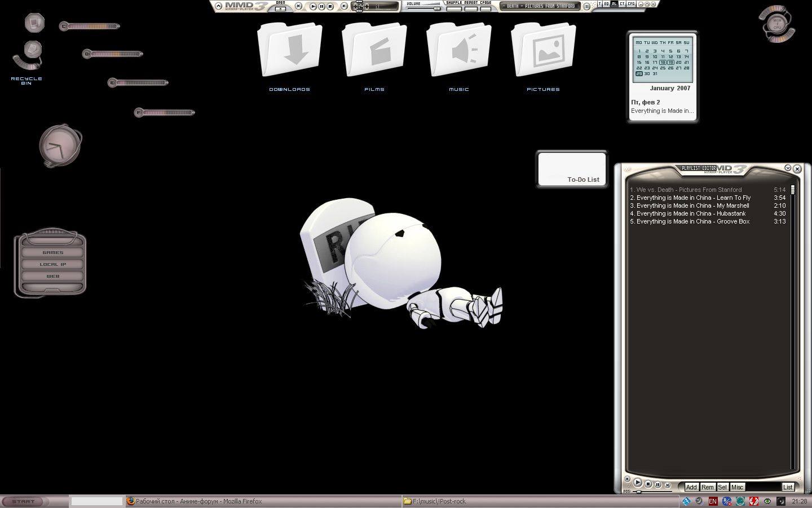Image resolution: width=812 pixels, height=508 pixels.
Task: Open the Music folder on desktop
Action: click(x=458, y=51)
